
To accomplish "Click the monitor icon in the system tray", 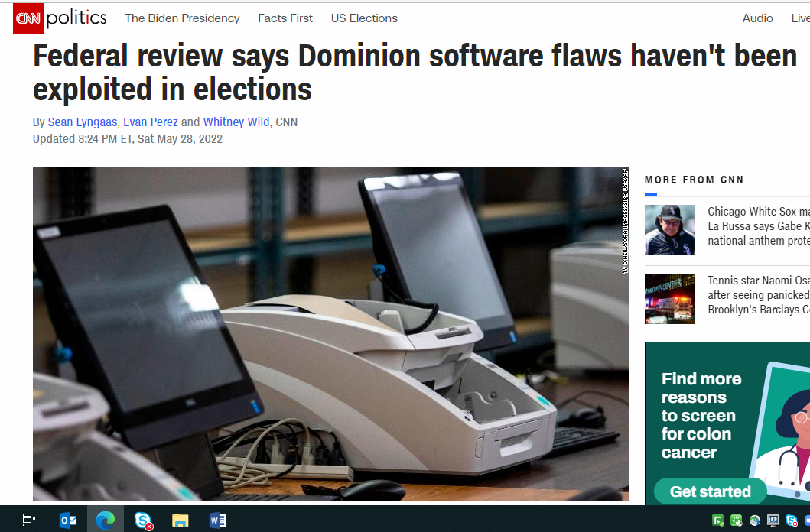I will point(773,520).
